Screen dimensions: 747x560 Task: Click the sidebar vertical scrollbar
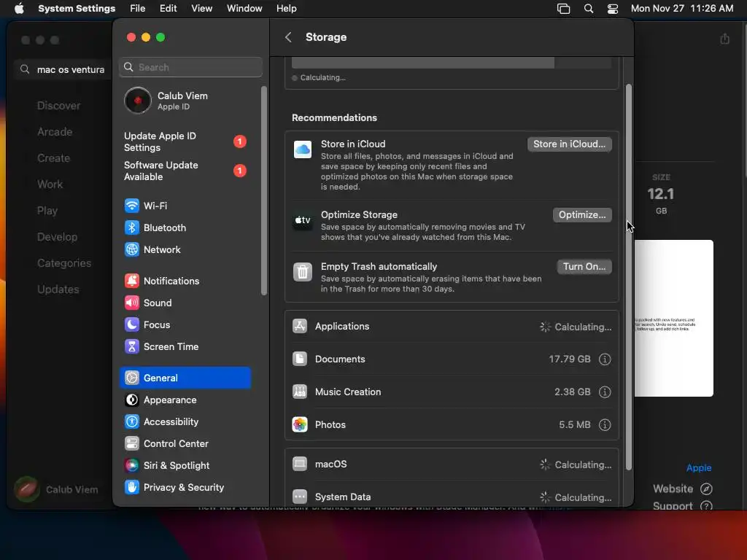click(264, 190)
